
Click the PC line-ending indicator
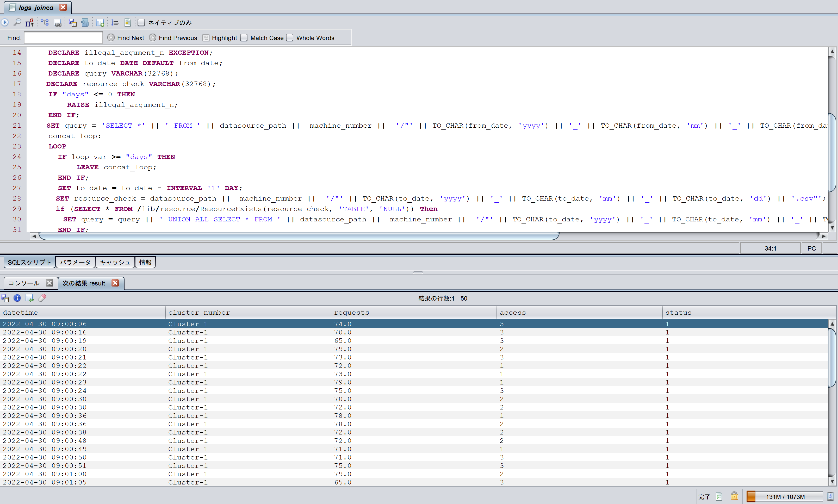tap(811, 248)
